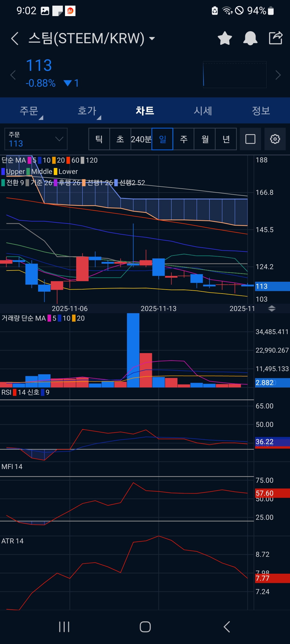
Task: Expand chart to fullscreen square icon
Action: (250, 139)
